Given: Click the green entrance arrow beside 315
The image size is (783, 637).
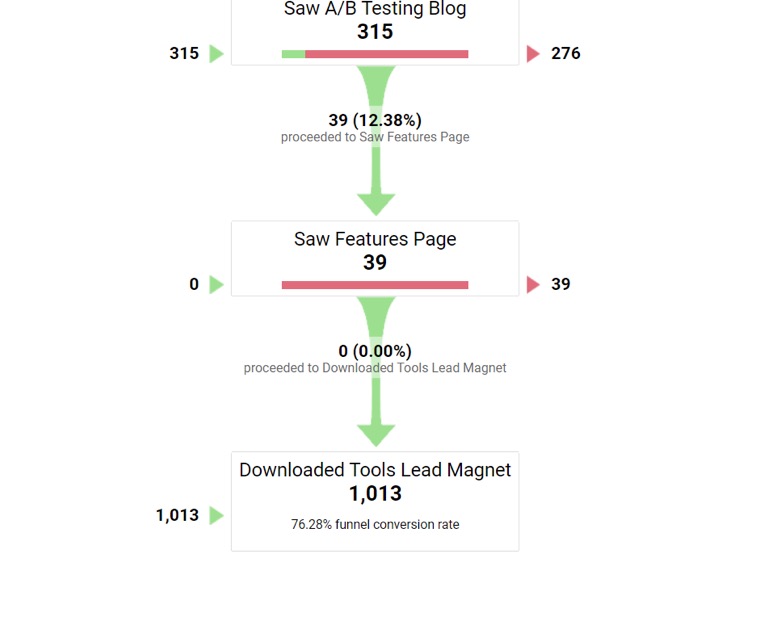Looking at the screenshot, I should pos(216,54).
